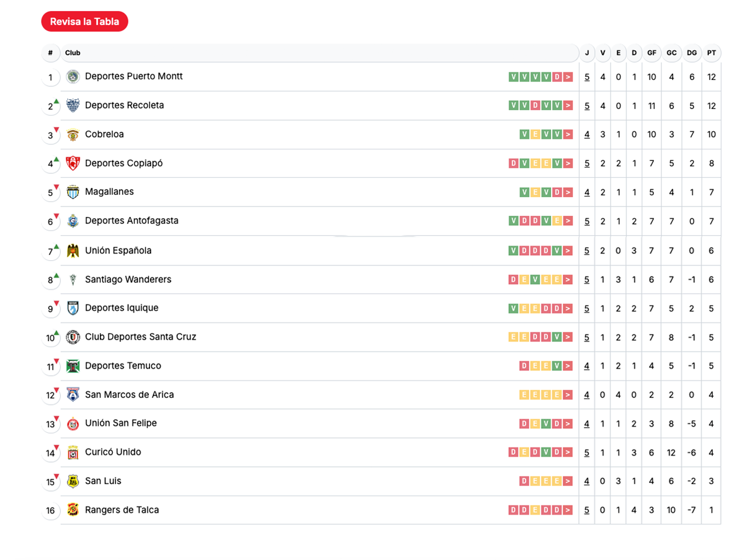Image resolution: width=742 pixels, height=560 pixels.
Task: Select the Club column header
Action: click(73, 53)
